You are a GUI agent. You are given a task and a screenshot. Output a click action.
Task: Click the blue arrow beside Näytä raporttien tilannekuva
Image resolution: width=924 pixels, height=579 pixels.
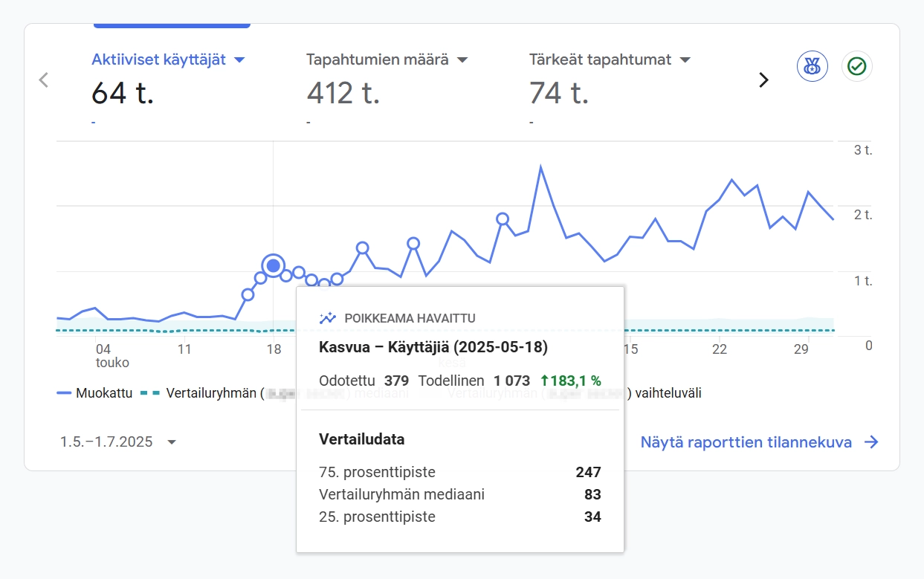[x=871, y=441]
